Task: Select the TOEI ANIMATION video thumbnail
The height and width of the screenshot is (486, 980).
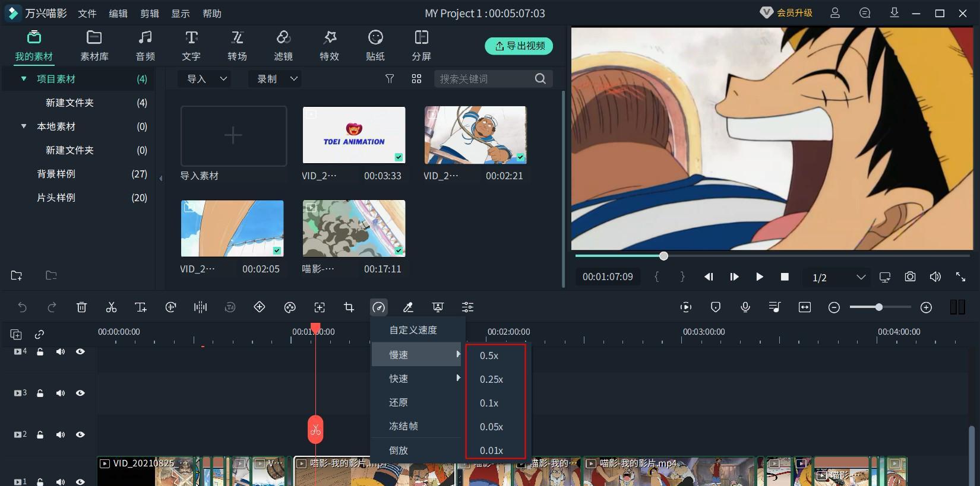Action: 354,135
